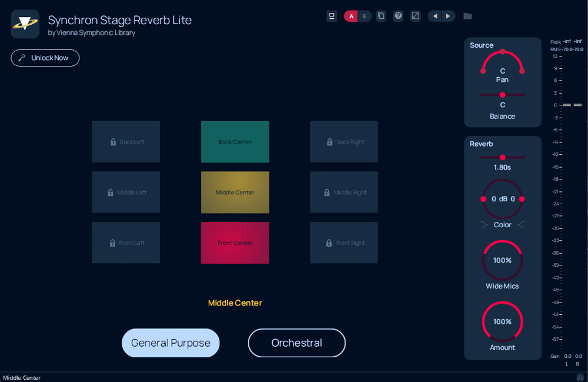Image resolution: width=588 pixels, height=382 pixels.
Task: Click the locked Back Right position
Action: (x=344, y=142)
